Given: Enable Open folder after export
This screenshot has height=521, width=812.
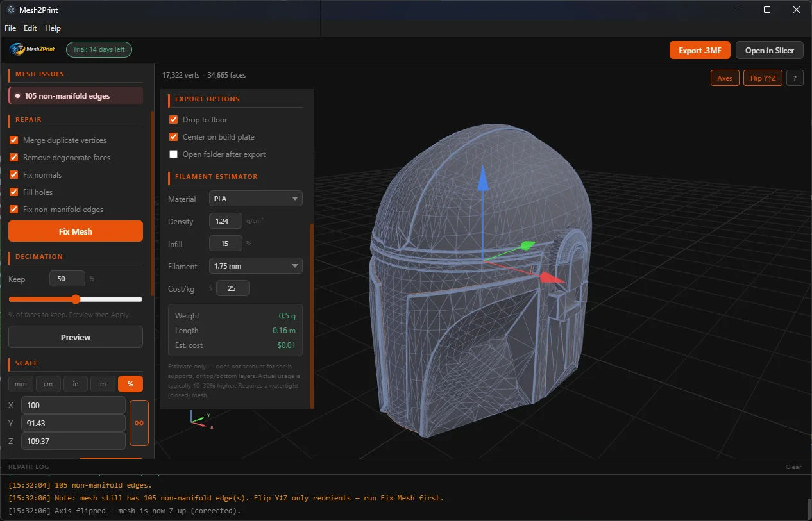Looking at the screenshot, I should click(x=173, y=154).
